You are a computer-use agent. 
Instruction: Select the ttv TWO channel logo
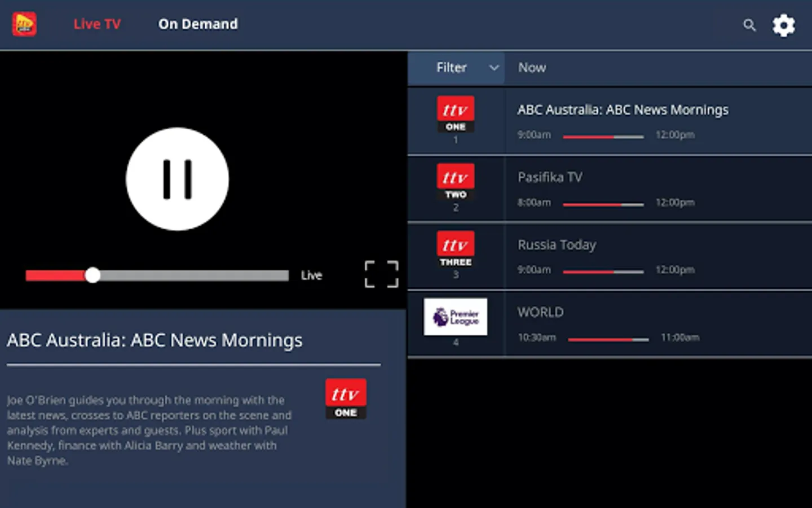(x=456, y=182)
